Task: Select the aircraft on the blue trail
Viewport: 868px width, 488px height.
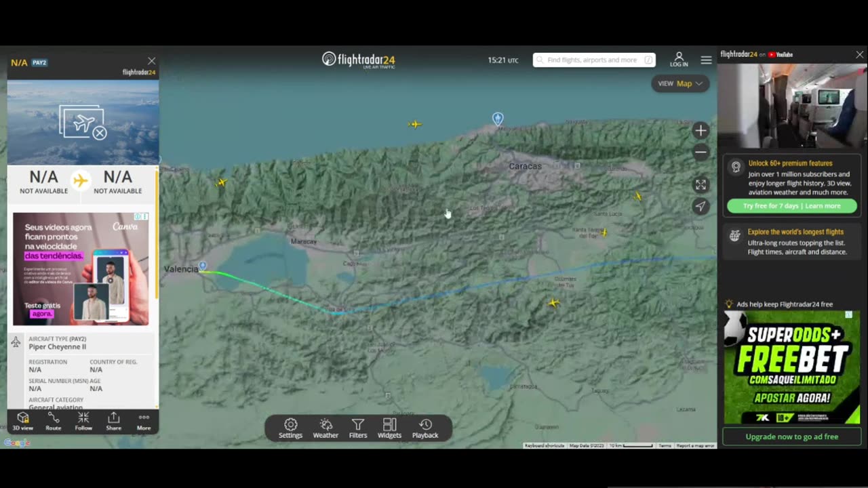Action: tap(554, 303)
